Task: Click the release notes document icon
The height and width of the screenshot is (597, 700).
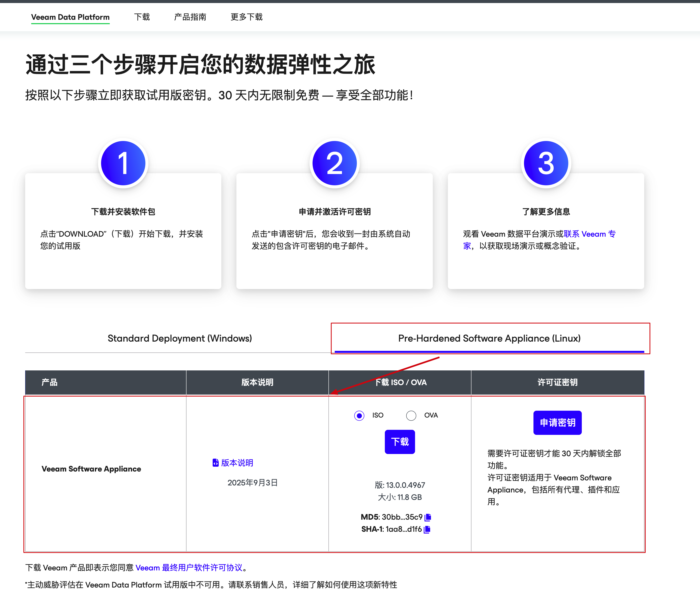Action: (215, 462)
